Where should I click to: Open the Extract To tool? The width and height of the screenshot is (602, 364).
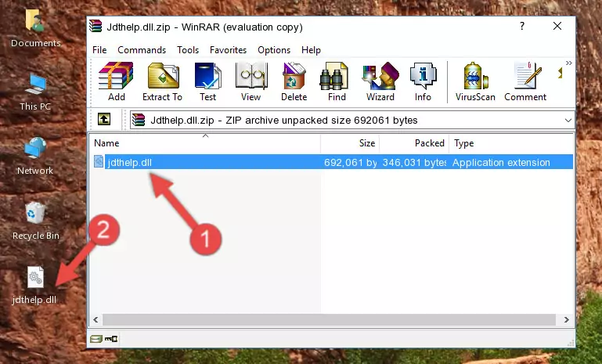[x=162, y=81]
